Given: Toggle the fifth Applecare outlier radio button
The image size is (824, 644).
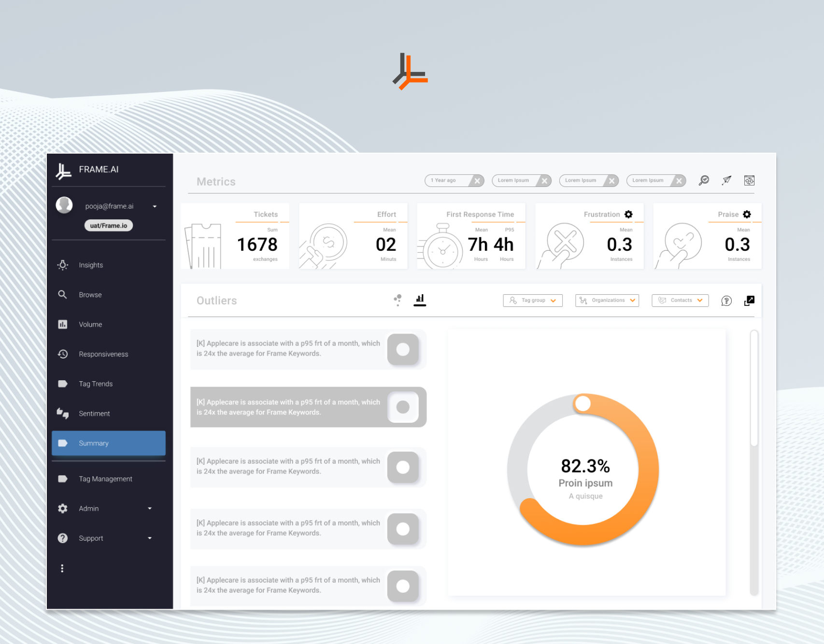Looking at the screenshot, I should pos(403,586).
